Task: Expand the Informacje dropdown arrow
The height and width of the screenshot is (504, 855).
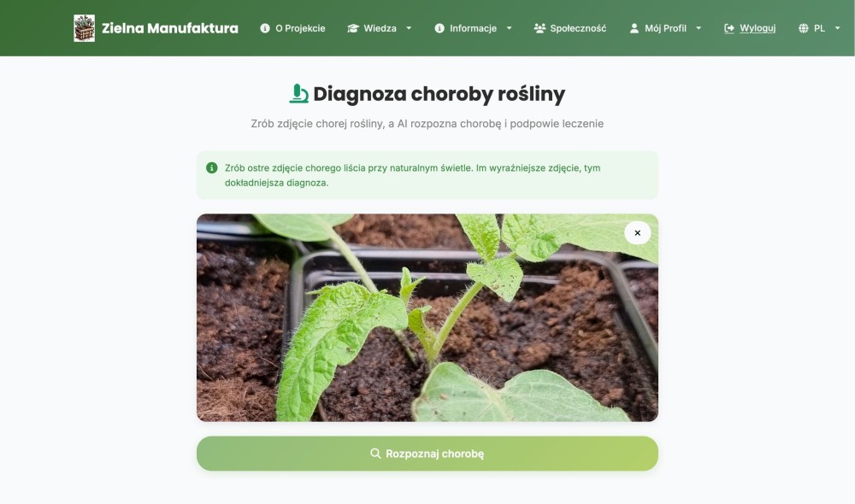Action: pos(509,28)
